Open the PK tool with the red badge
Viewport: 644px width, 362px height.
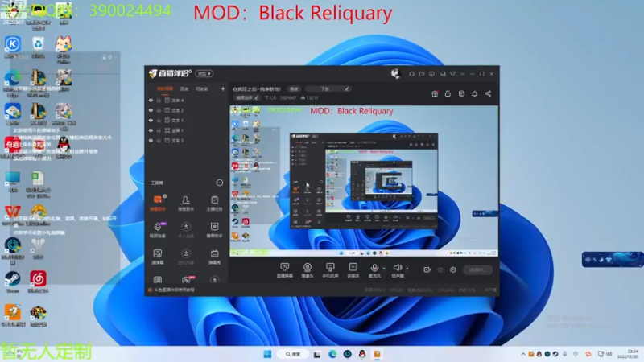pos(187,279)
